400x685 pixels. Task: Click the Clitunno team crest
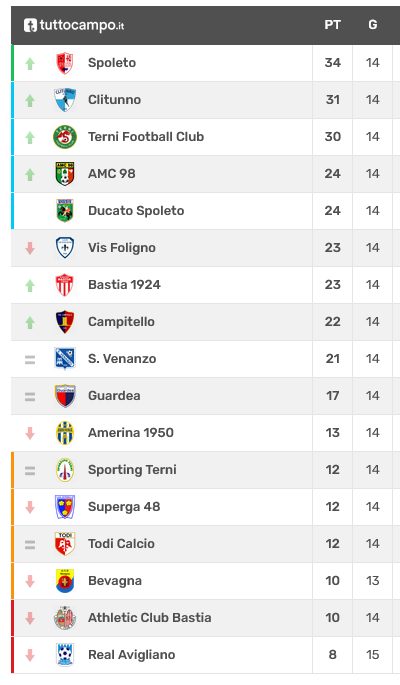pos(65,100)
